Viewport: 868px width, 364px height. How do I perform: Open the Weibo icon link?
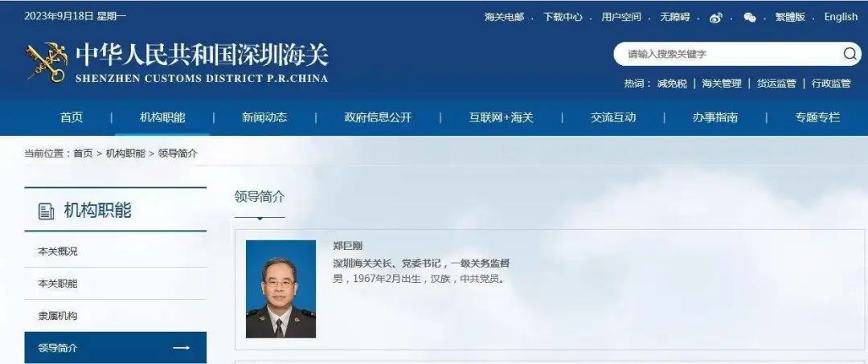coord(716,18)
